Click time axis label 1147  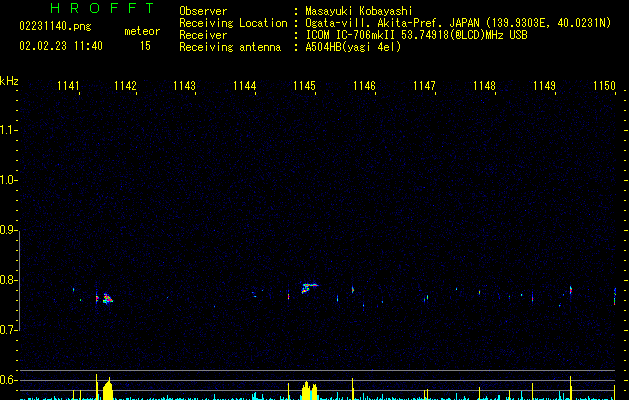(424, 86)
